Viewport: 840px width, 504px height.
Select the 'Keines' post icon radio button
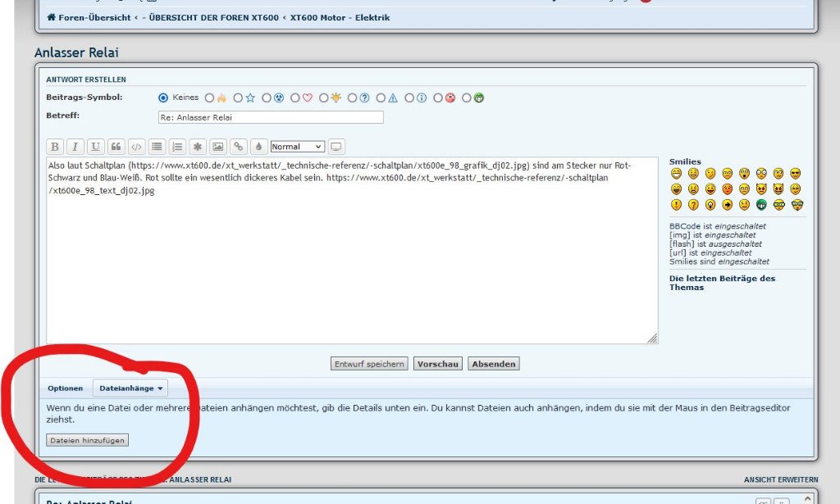coord(162,98)
